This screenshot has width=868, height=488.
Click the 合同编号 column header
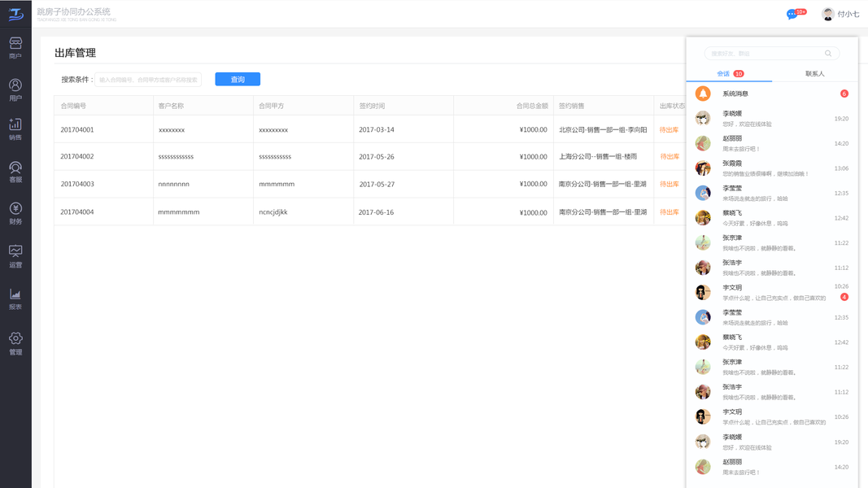point(73,106)
